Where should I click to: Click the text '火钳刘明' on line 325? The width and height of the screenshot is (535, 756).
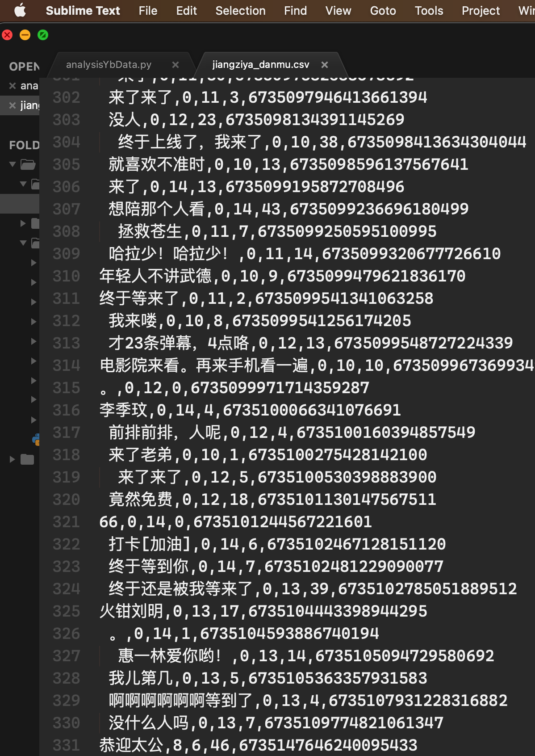click(131, 611)
